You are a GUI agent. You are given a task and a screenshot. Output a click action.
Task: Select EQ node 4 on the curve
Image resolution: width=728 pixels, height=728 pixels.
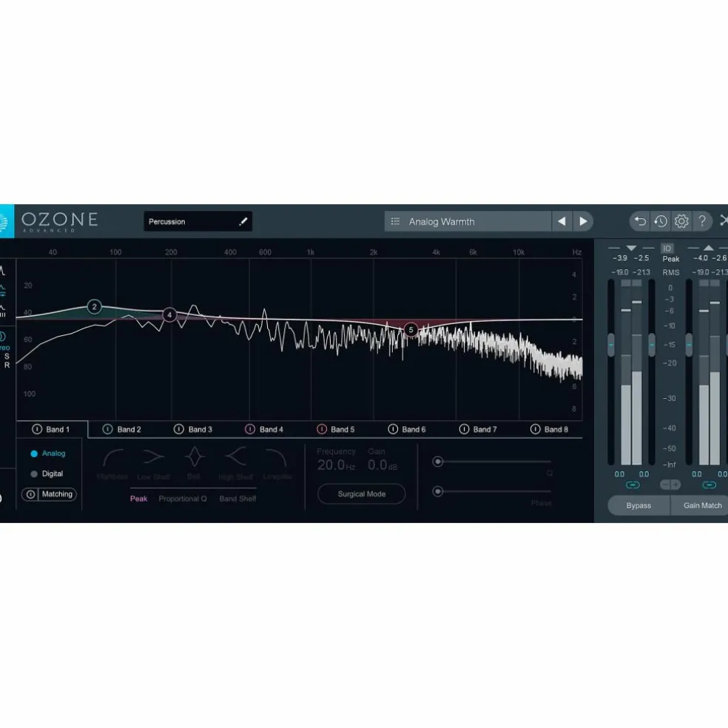[169, 314]
